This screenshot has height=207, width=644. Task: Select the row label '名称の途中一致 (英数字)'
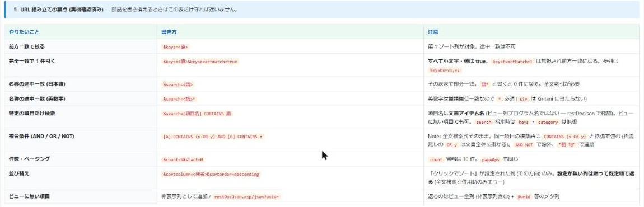pyautogui.click(x=37, y=99)
